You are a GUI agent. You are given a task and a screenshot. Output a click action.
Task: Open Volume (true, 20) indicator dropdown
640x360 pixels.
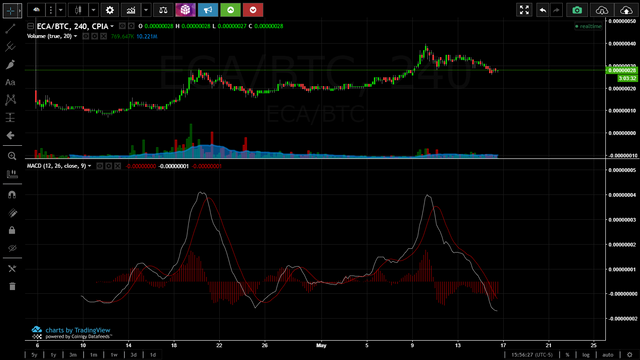coord(52,36)
